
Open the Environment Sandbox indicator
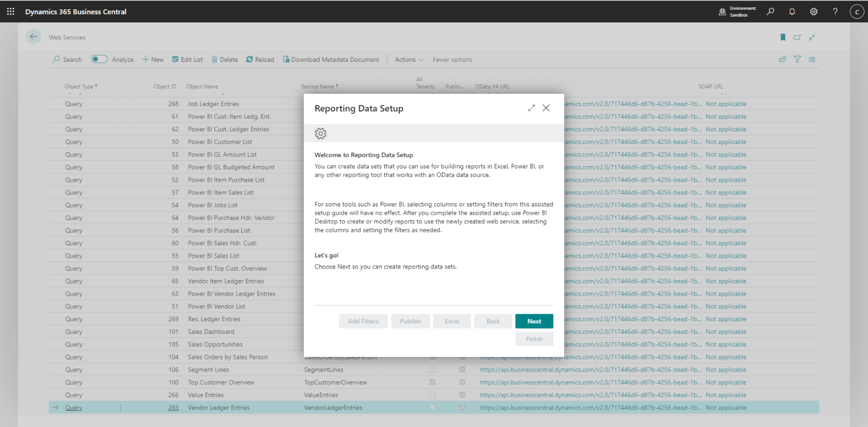[737, 12]
